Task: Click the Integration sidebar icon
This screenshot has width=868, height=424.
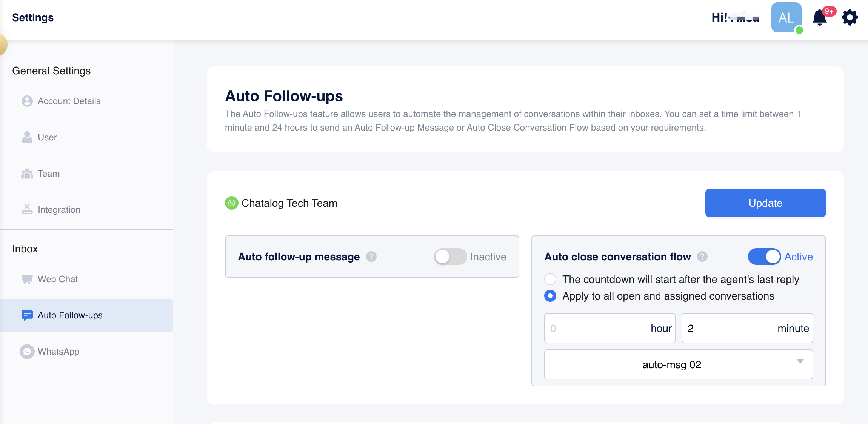Action: click(x=27, y=209)
